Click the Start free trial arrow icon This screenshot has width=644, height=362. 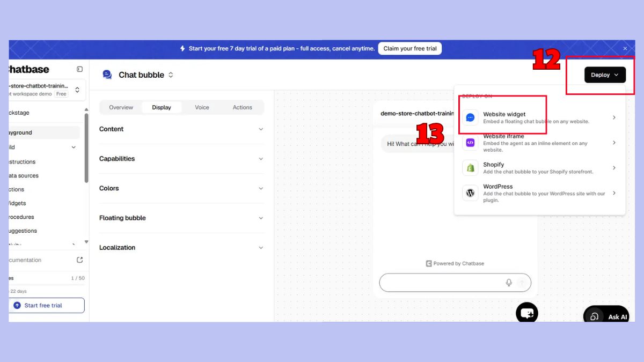click(x=17, y=305)
